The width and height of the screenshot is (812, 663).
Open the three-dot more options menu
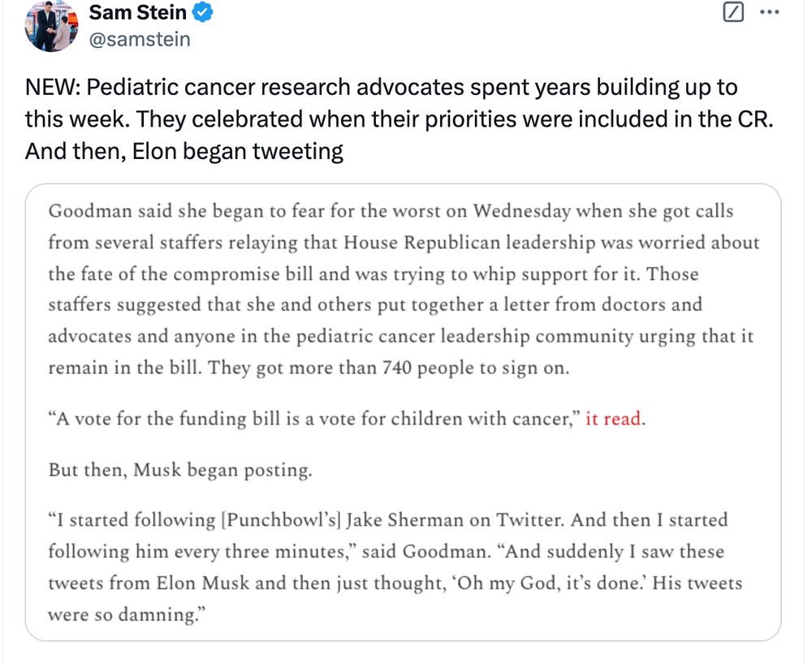click(768, 12)
